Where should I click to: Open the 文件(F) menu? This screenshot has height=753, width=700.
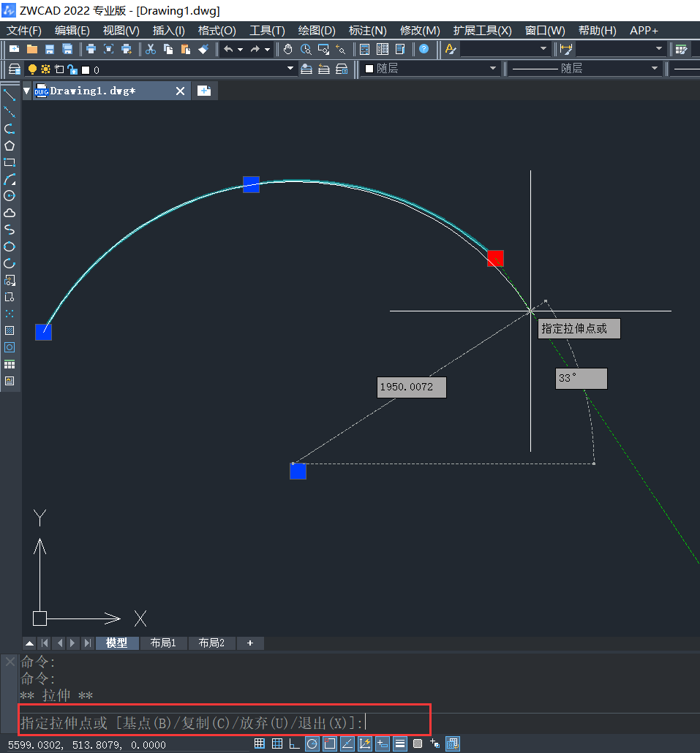[x=24, y=30]
